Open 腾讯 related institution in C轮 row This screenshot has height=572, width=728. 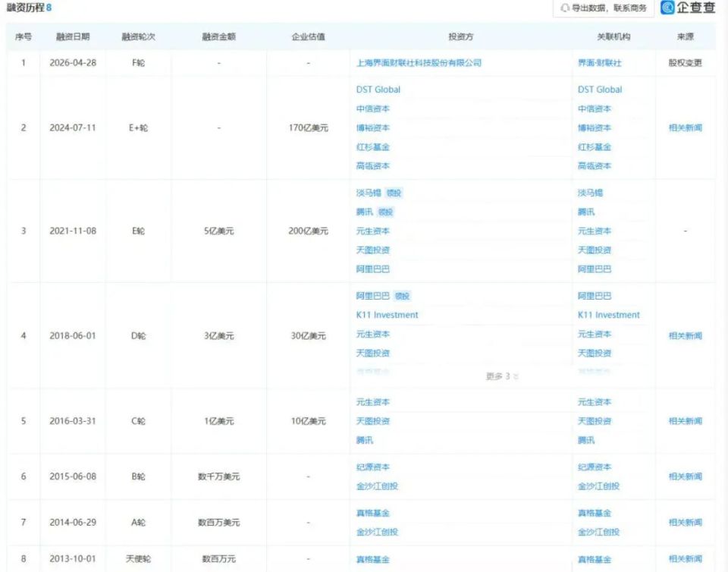(586, 440)
